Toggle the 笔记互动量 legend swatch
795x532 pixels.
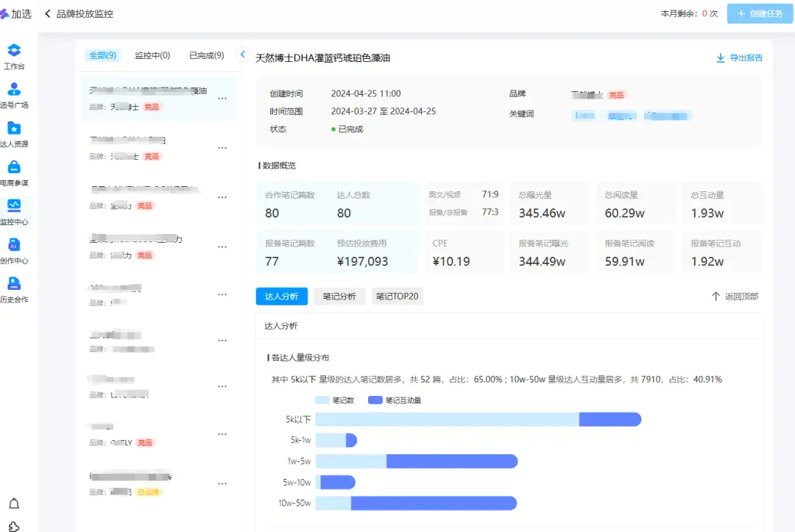click(375, 400)
